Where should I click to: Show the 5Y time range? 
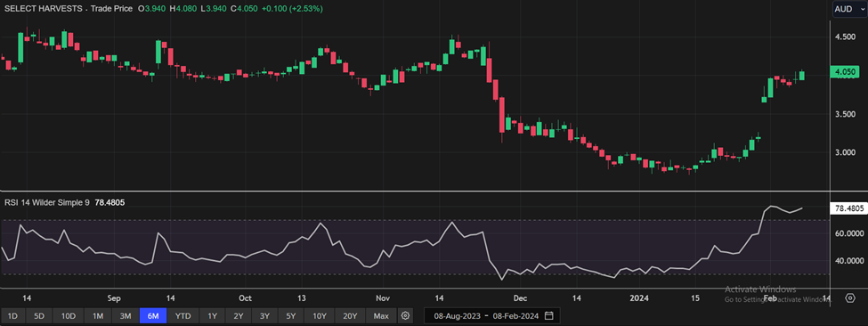click(x=290, y=316)
